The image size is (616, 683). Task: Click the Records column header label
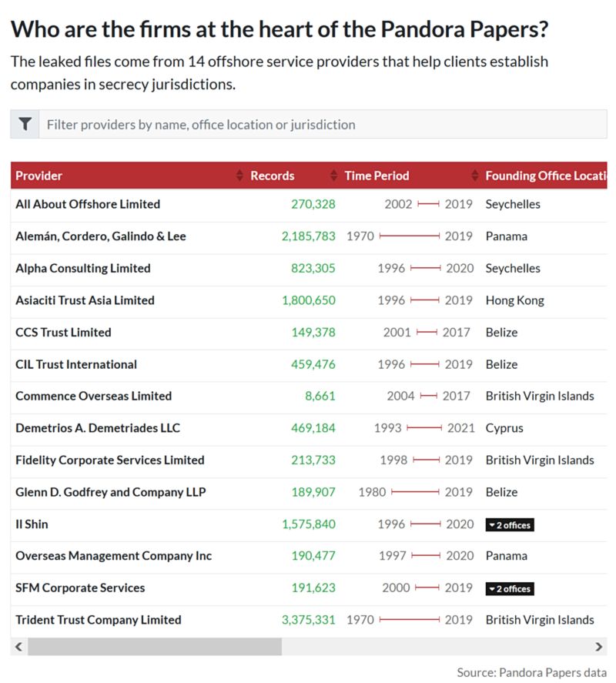[273, 176]
